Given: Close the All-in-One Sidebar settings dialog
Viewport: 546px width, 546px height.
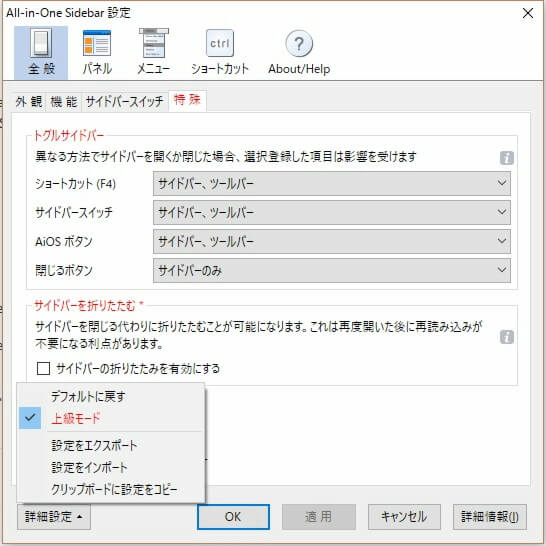Looking at the screenshot, I should point(528,13).
